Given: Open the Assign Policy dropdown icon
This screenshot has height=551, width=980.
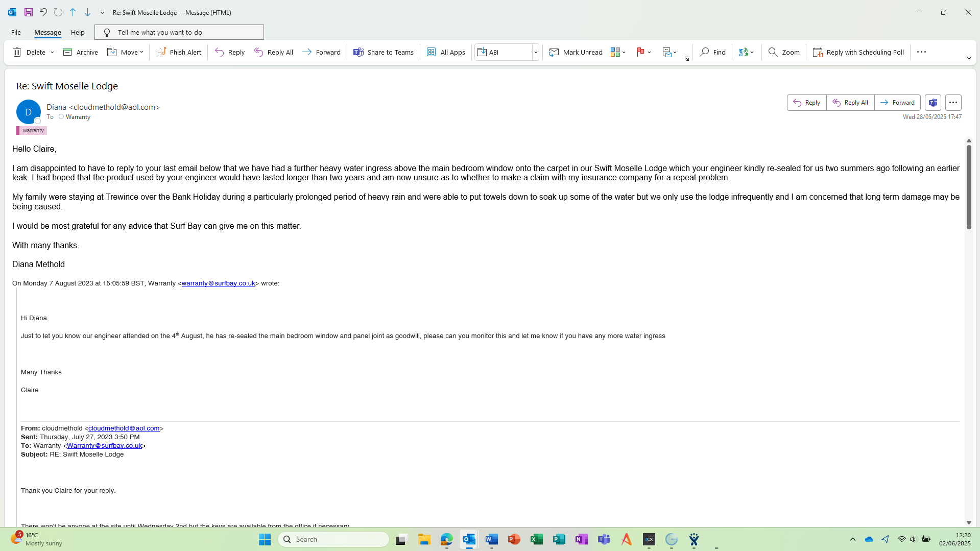Looking at the screenshot, I should (670, 52).
